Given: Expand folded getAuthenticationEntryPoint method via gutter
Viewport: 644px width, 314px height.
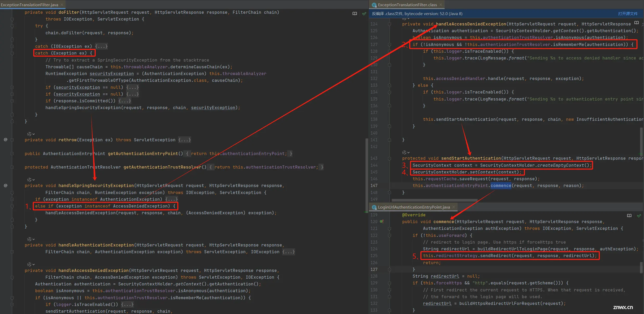Looking at the screenshot, I should [x=12, y=154].
